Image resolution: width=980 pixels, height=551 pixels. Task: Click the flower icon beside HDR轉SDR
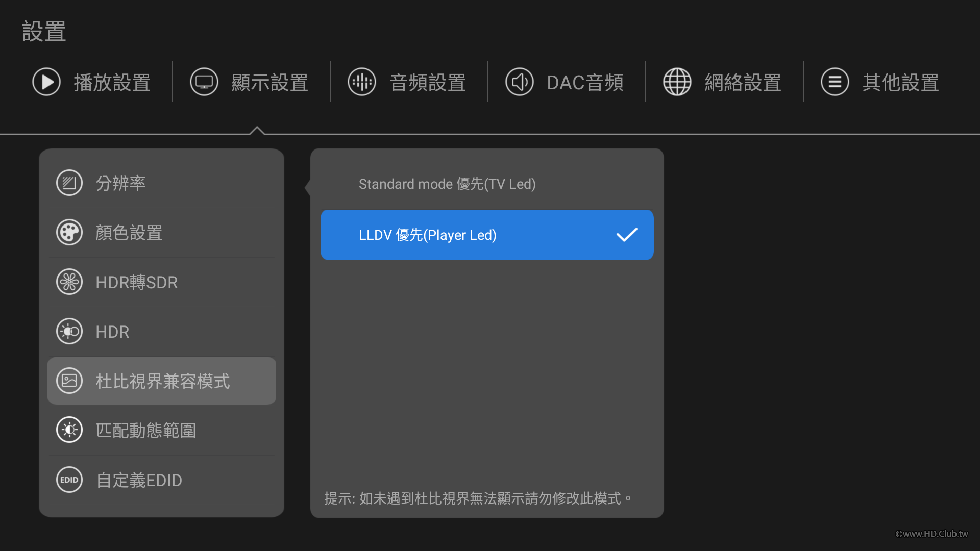tap(69, 282)
